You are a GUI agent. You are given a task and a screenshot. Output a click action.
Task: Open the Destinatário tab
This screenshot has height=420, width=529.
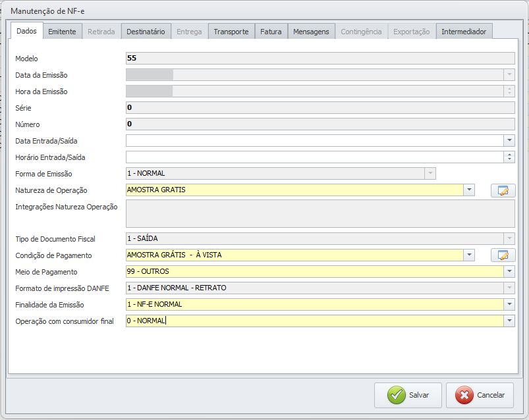(146, 32)
